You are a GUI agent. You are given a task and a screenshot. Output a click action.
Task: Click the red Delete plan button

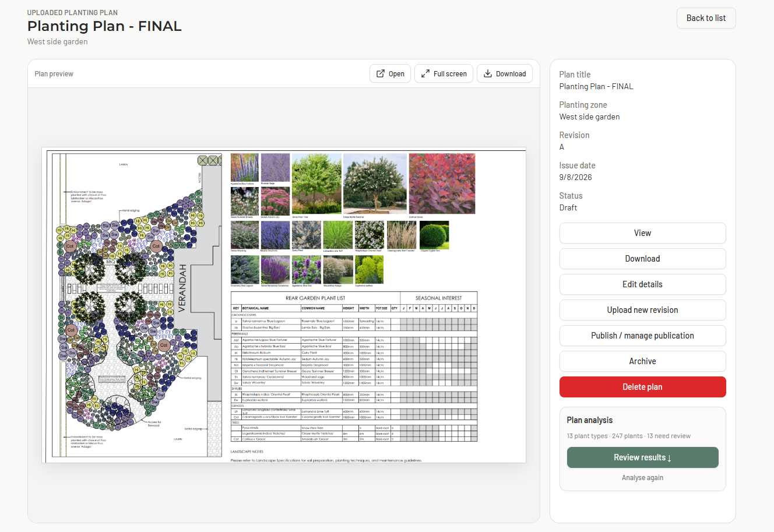[642, 387]
